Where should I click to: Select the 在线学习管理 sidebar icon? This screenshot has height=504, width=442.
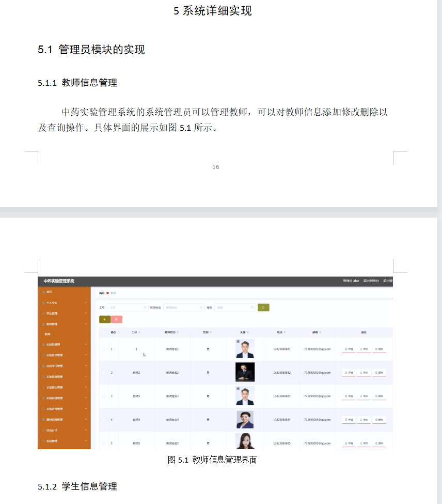(42, 366)
